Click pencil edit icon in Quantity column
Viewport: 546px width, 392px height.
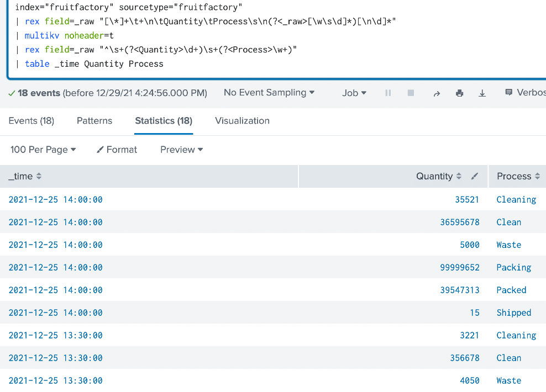pyautogui.click(x=474, y=176)
